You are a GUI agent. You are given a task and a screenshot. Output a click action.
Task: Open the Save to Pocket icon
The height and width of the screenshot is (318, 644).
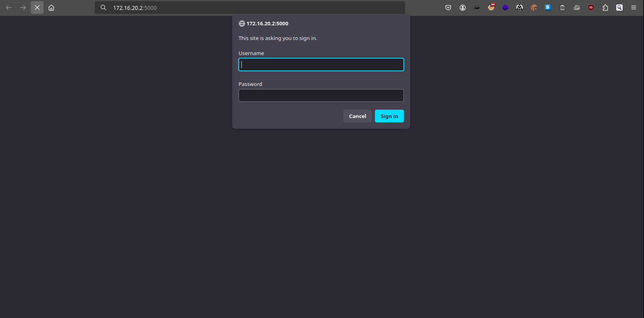point(448,8)
